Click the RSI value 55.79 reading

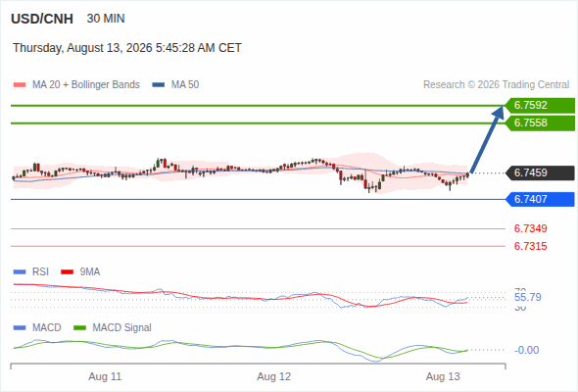point(528,297)
